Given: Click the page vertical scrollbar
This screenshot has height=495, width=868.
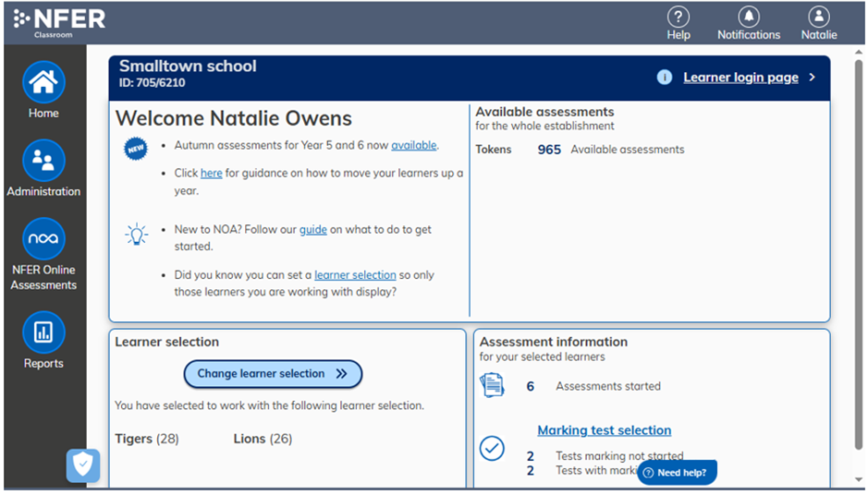Looking at the screenshot, I should coord(858,254).
